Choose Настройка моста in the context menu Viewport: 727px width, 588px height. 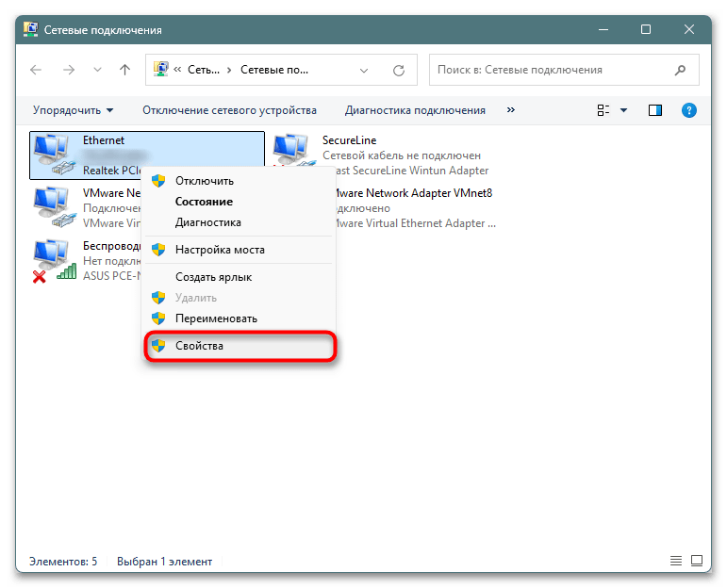239,250
